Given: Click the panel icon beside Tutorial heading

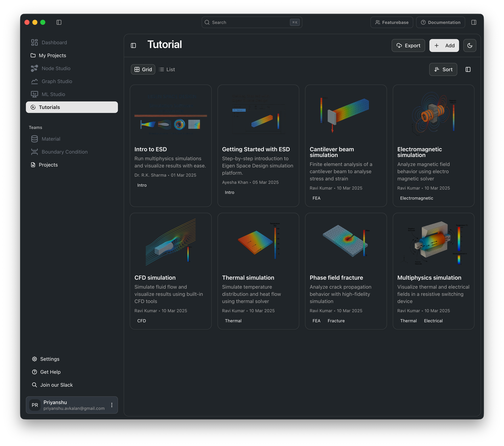Looking at the screenshot, I should pyautogui.click(x=133, y=46).
